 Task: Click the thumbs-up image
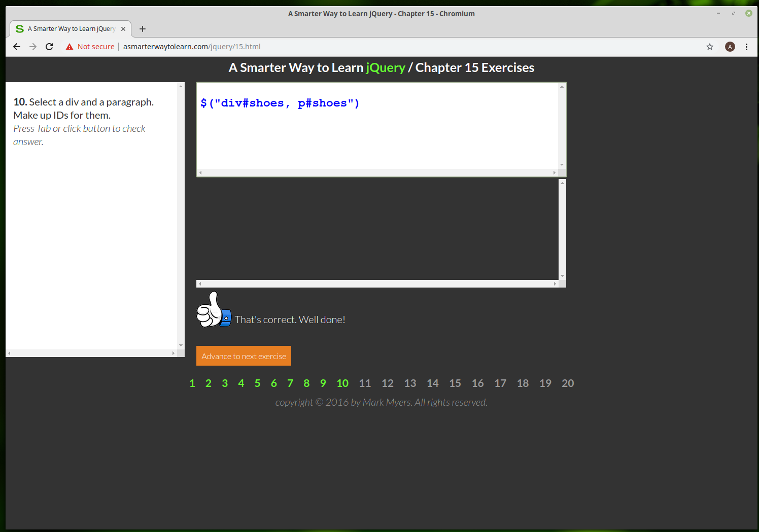tap(214, 310)
